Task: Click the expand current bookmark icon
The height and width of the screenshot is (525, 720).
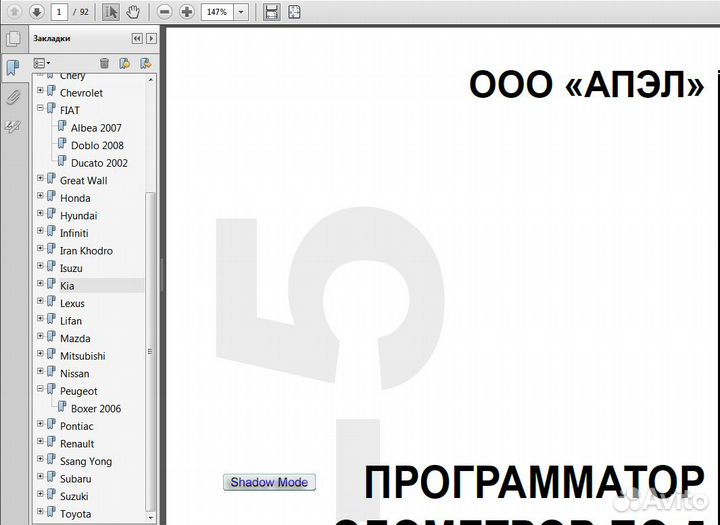Action: (x=146, y=63)
